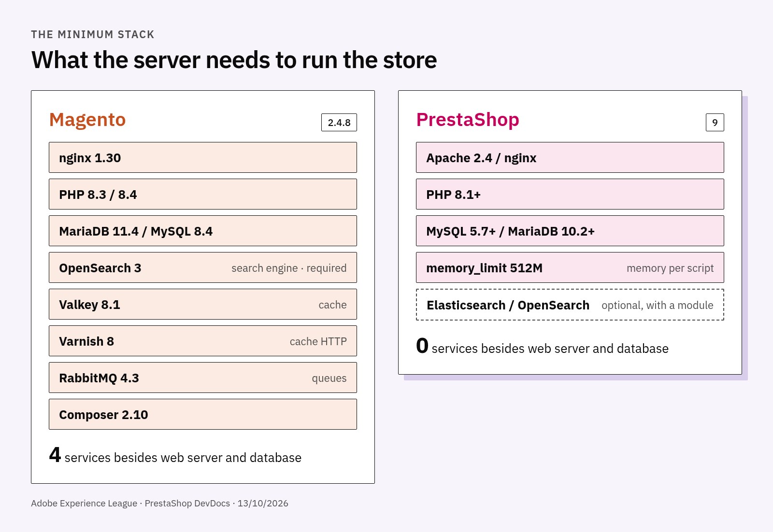Click the "cache" note beside Valkey
Screen dimensions: 773x532
(333, 305)
